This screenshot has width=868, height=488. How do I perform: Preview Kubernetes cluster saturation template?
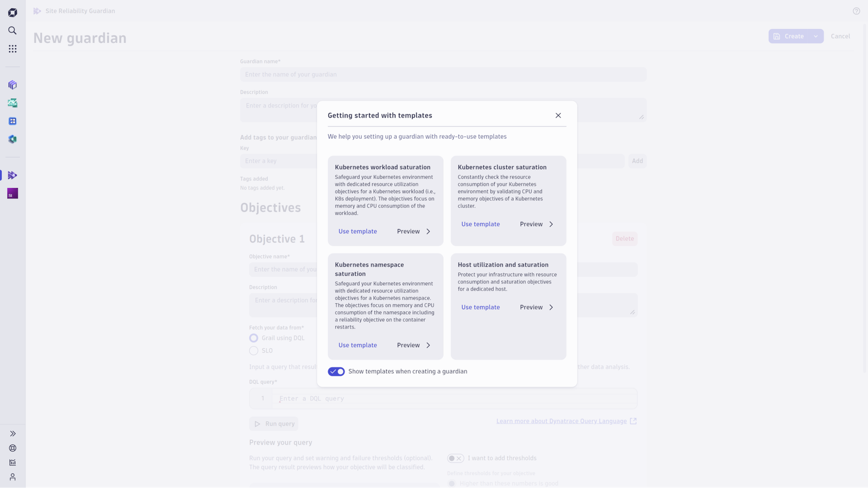pos(537,224)
